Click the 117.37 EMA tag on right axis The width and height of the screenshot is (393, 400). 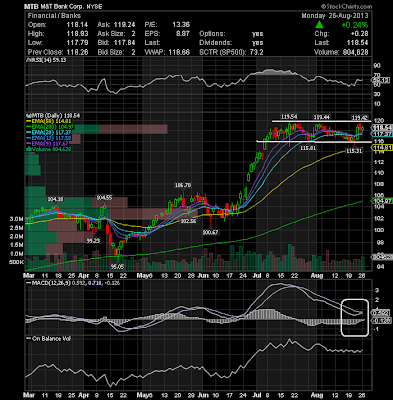coord(383,134)
